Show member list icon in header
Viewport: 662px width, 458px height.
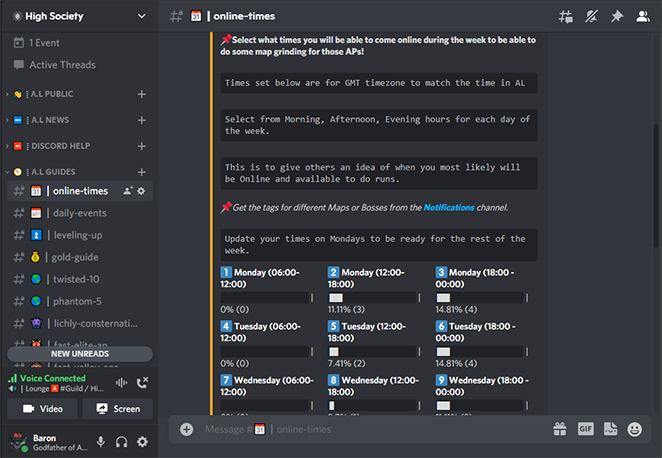pos(643,16)
